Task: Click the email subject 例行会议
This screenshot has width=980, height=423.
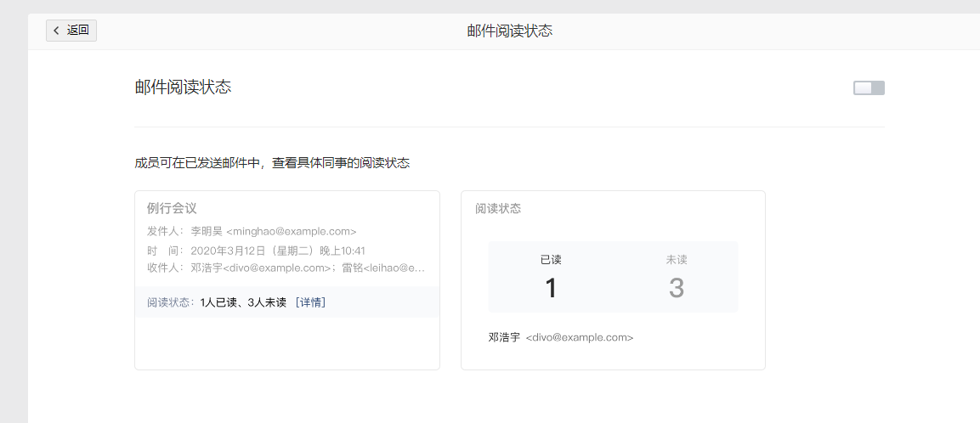Action: click(x=172, y=208)
